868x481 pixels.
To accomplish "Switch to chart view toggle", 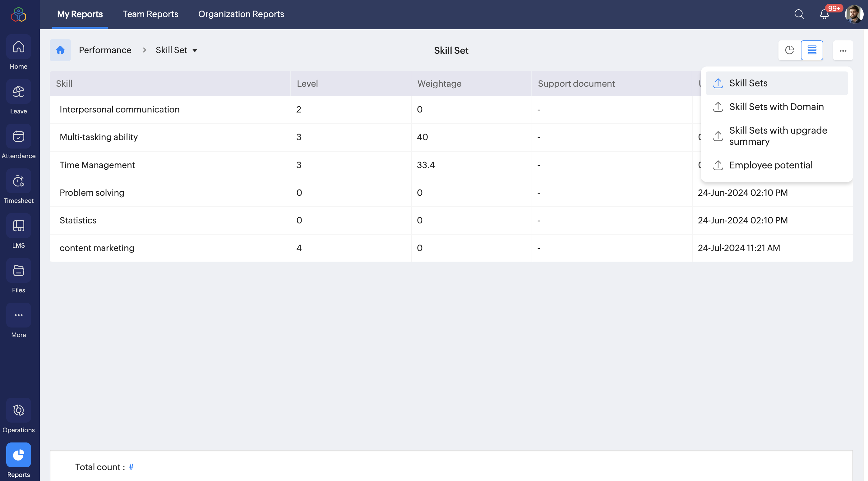I will 789,50.
